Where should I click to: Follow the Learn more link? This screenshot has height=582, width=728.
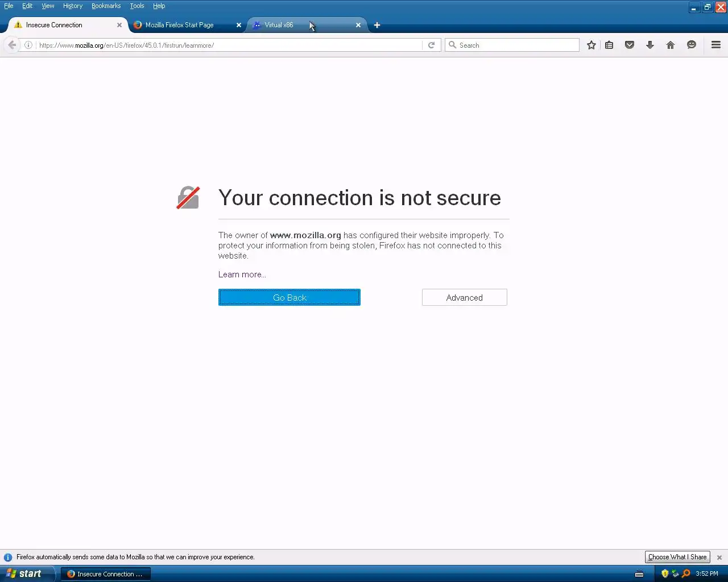point(242,275)
